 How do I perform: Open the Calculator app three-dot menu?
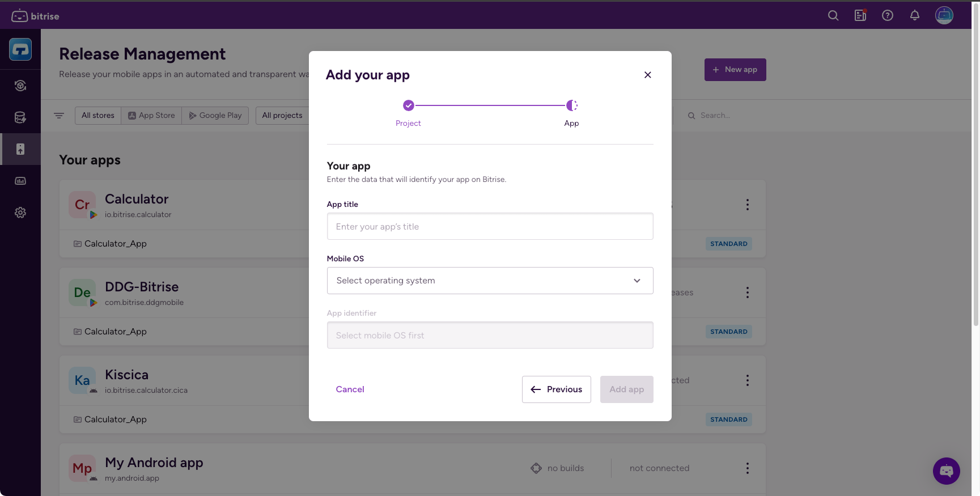[748, 205]
